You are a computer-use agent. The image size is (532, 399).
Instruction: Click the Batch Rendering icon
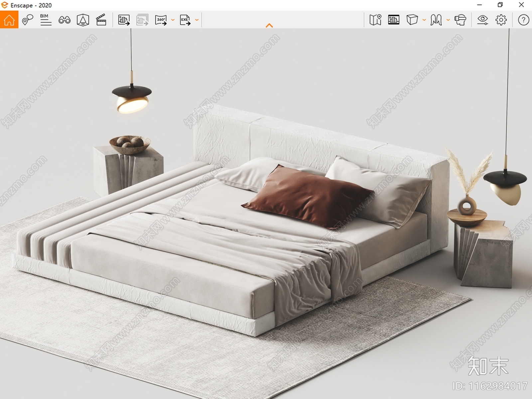142,20
